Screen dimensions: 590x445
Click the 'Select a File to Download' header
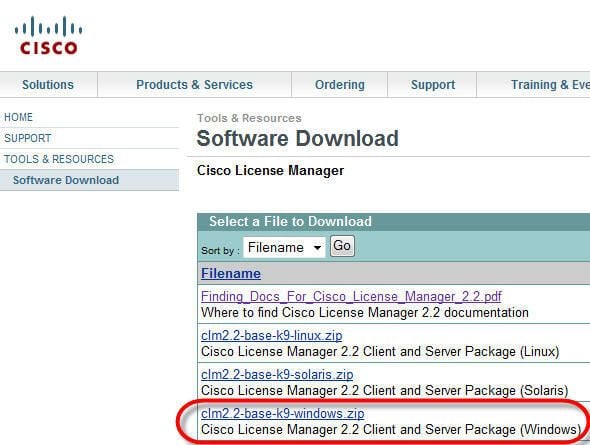(x=290, y=221)
